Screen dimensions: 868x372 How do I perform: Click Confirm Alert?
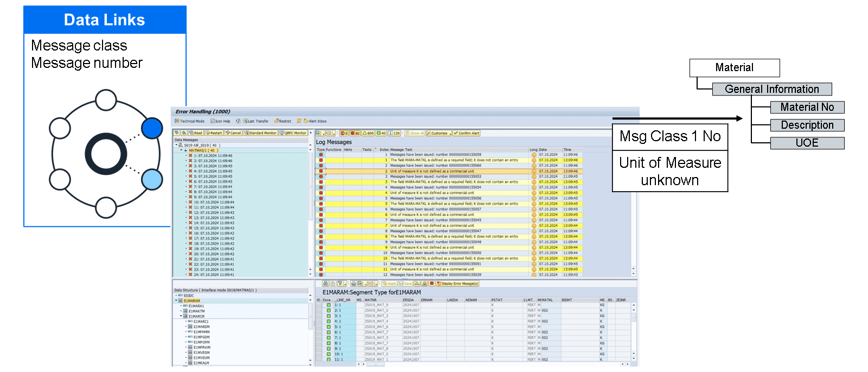coord(467,133)
